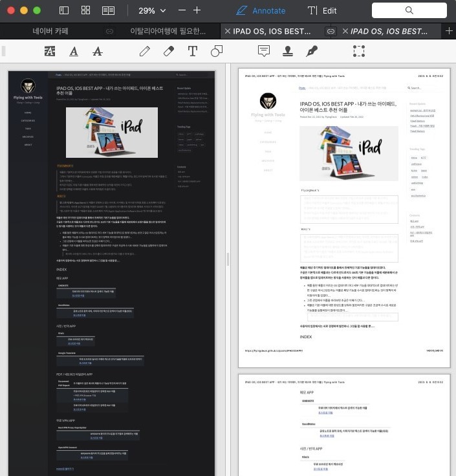
Task: Click the toolbar drag handle at left
Action: click(4, 51)
